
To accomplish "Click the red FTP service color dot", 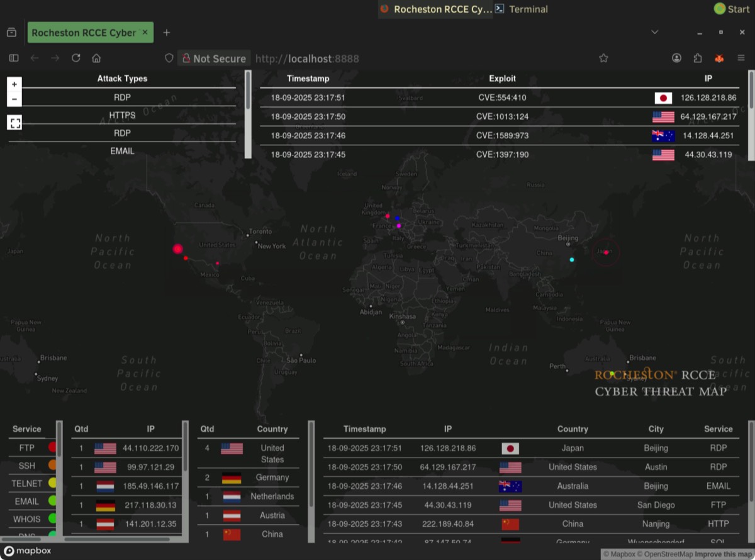I will coord(53,447).
